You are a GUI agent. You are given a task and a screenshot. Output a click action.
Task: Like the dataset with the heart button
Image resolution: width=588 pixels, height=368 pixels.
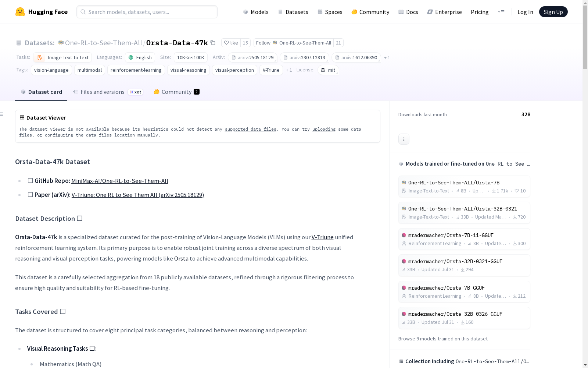pos(231,43)
